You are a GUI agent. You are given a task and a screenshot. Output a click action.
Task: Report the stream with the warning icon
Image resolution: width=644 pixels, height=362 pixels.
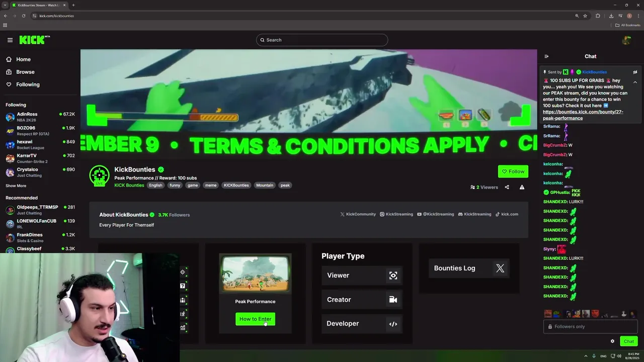pos(522,187)
